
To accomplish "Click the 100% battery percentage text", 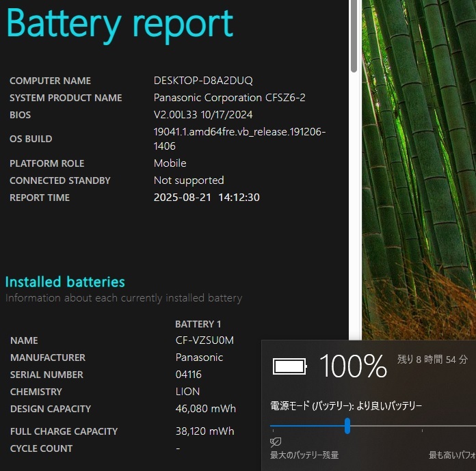I will tap(354, 366).
